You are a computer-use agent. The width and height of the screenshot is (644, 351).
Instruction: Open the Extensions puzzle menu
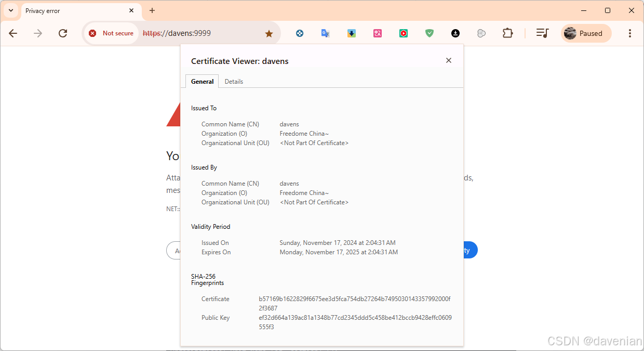tap(507, 33)
